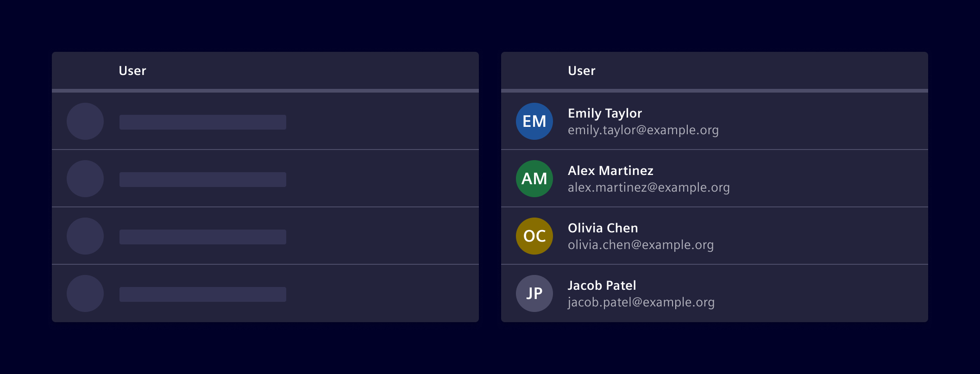This screenshot has height=374, width=980.
Task: Click jacob.patel@example.org email address
Action: point(641,302)
